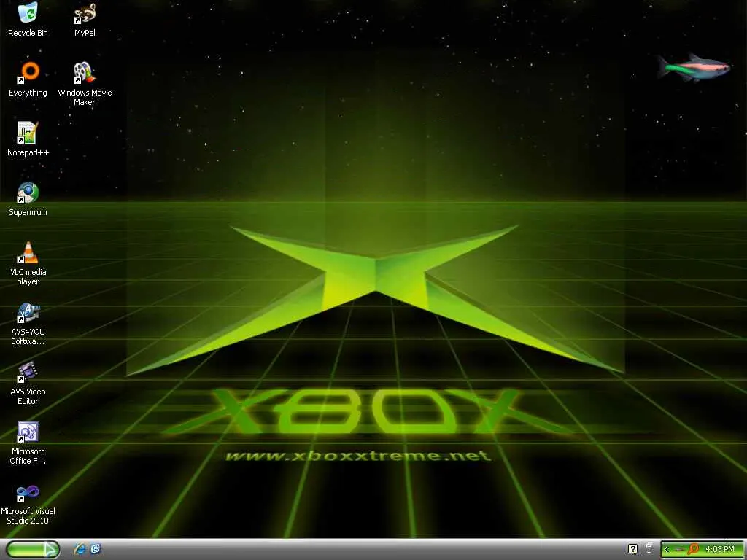747x560 pixels.
Task: Open the green Start button
Action: pyautogui.click(x=33, y=550)
